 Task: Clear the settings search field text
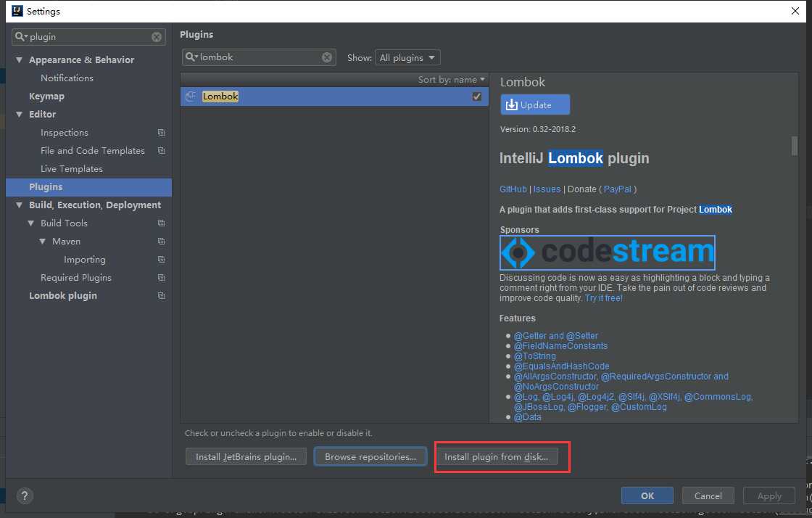pyautogui.click(x=157, y=37)
